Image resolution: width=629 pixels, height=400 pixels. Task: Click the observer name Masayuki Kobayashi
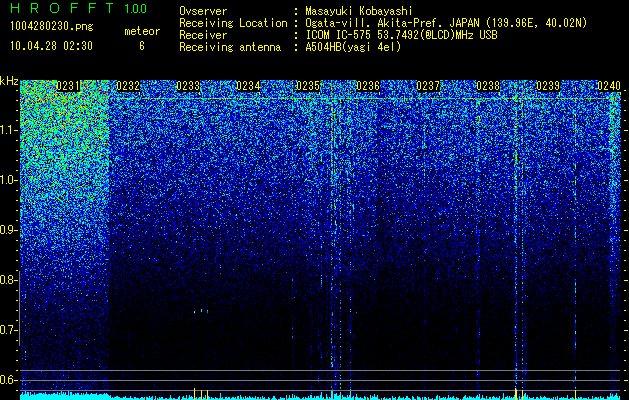359,11
